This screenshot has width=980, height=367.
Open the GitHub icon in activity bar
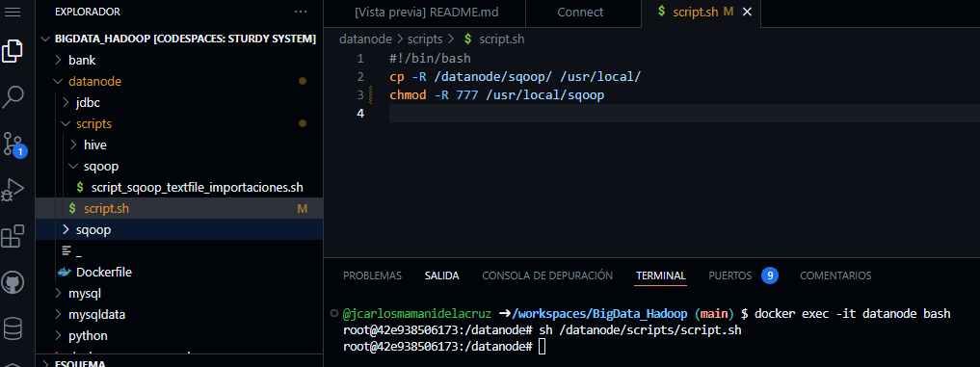[13, 282]
